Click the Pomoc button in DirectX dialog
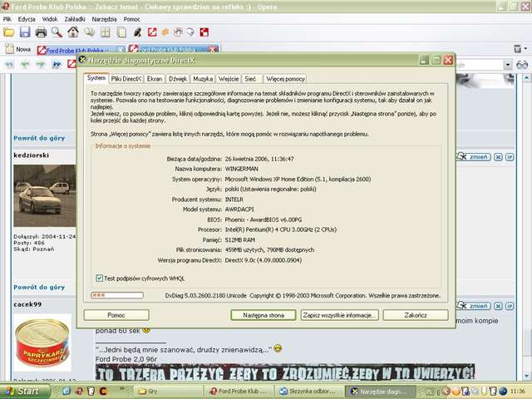This screenshot has height=399, width=532. [116, 315]
